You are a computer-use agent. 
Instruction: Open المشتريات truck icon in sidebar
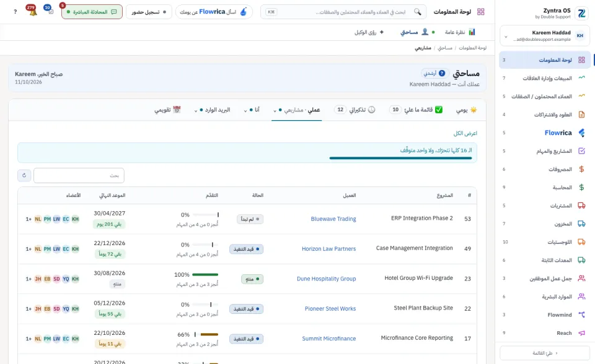(x=581, y=205)
